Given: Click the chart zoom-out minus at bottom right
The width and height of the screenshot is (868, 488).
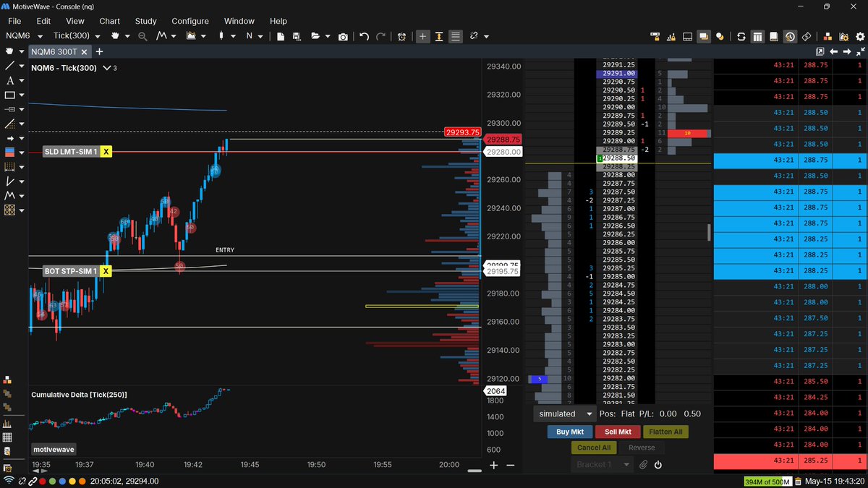Looking at the screenshot, I should (x=511, y=466).
